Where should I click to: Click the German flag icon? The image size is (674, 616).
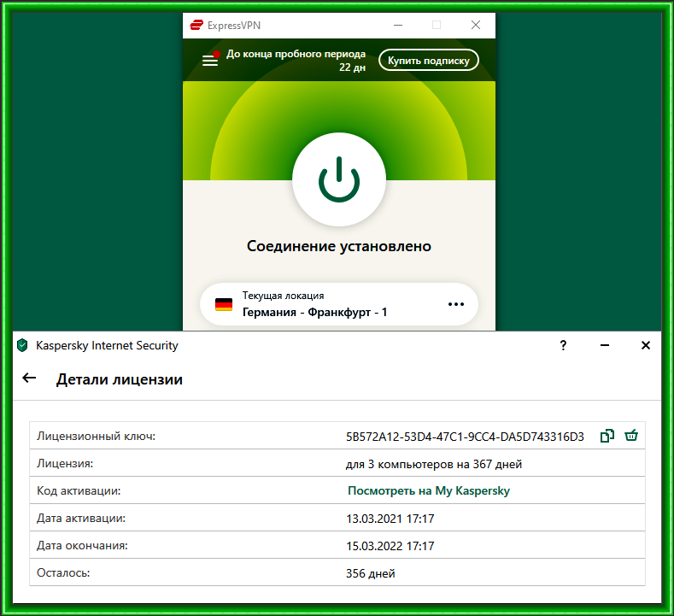[x=224, y=304]
